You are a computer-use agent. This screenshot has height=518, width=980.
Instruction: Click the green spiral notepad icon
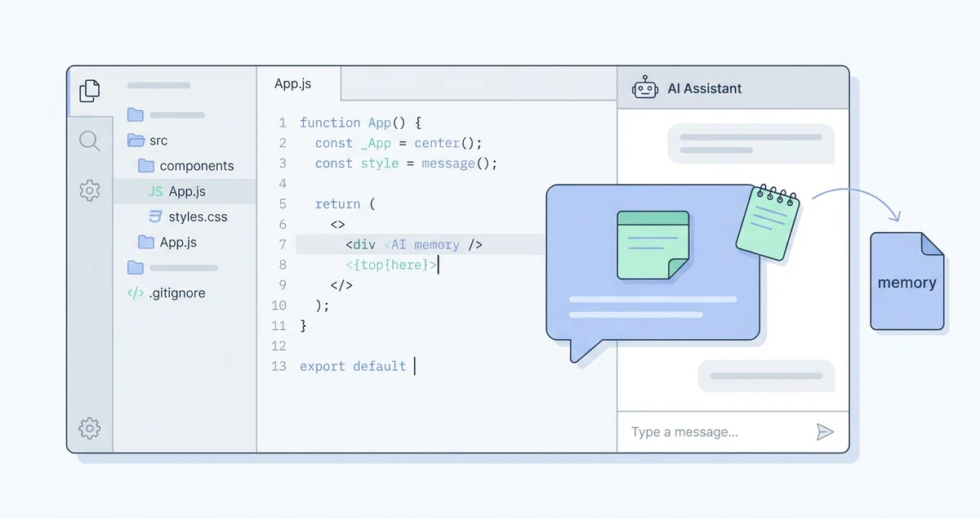[767, 221]
